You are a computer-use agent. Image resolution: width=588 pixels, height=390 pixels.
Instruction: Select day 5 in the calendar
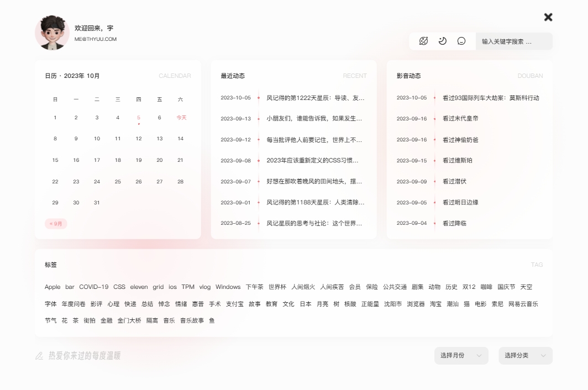139,118
